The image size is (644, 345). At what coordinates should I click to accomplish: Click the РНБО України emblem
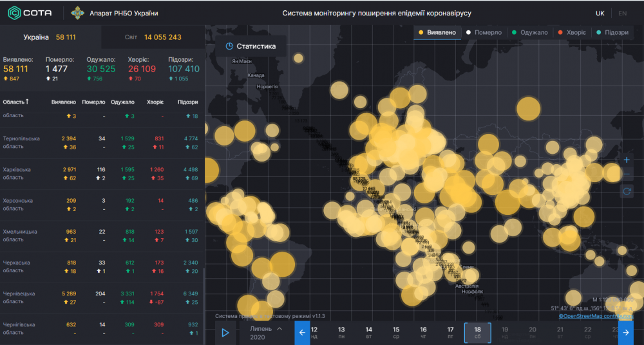coord(77,13)
